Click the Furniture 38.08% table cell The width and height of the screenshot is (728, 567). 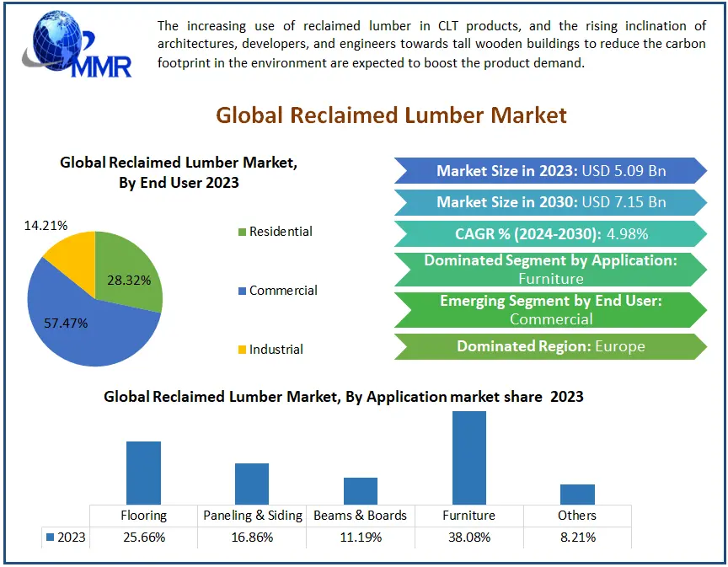468,538
